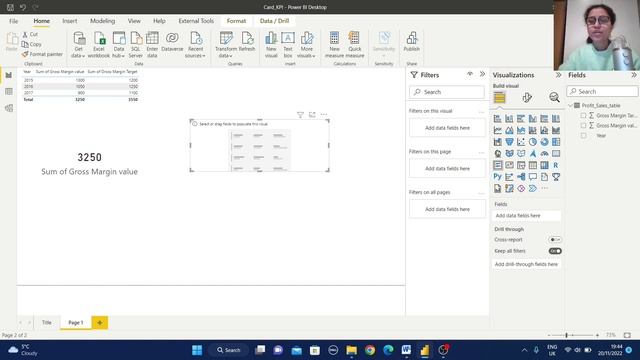
Task: Collapse the Fields pane
Action: tap(633, 75)
